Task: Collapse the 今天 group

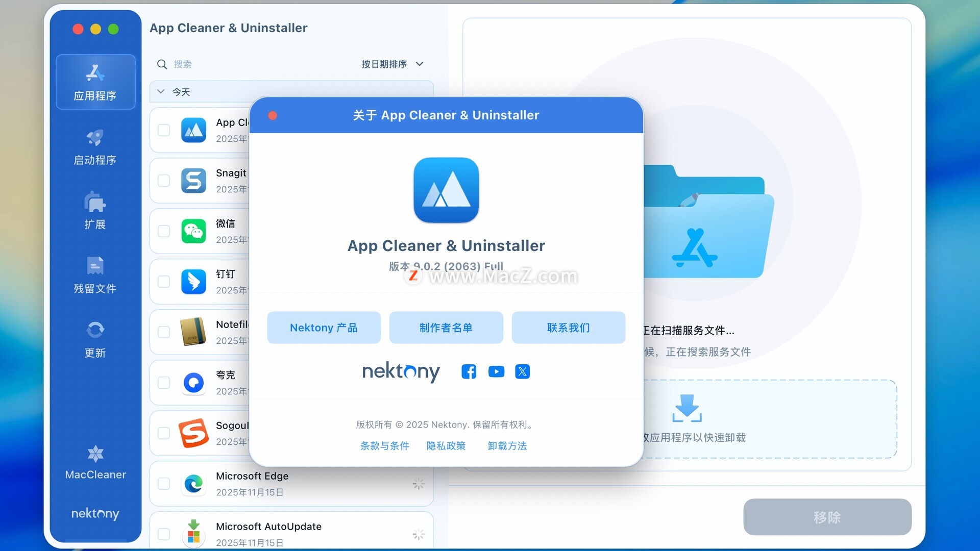Action: [x=161, y=92]
